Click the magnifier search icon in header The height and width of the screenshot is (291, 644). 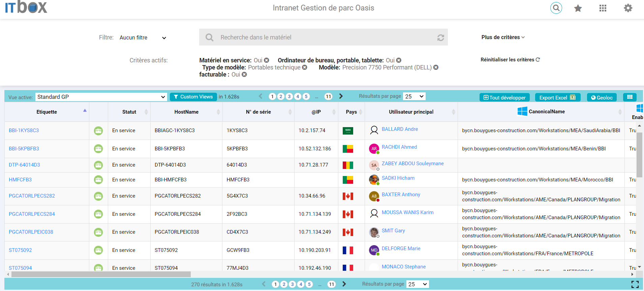pyautogui.click(x=556, y=8)
